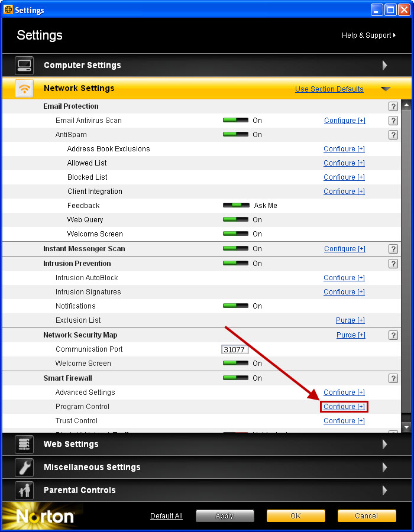Toggle Instant Messenger Scan switch

[x=235, y=248]
